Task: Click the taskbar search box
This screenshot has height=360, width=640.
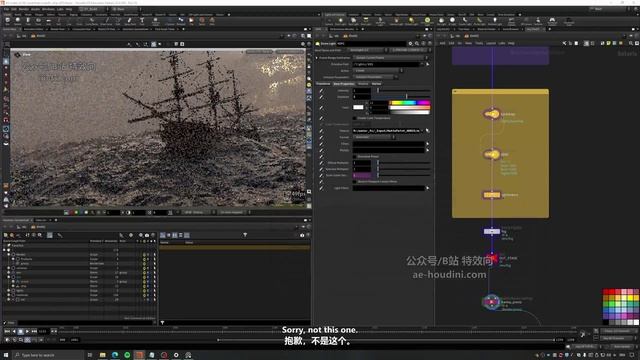Action: point(49,355)
